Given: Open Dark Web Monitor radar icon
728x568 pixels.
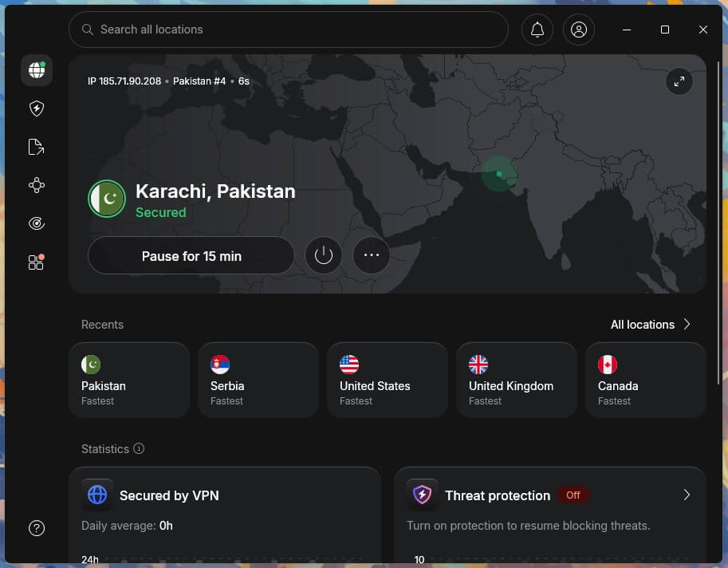Looking at the screenshot, I should point(36,224).
